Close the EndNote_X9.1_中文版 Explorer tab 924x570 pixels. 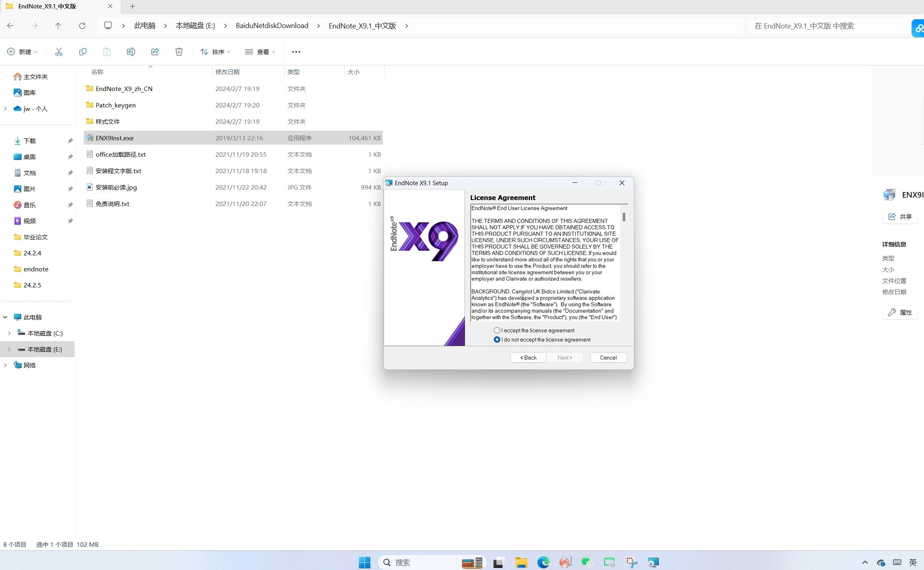click(x=110, y=6)
